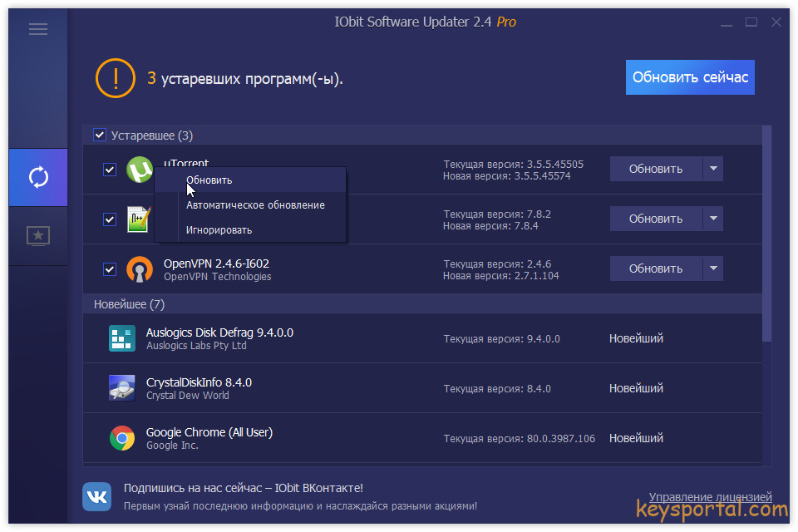Open the hamburger menu icon
The image size is (798, 532).
pos(38,29)
